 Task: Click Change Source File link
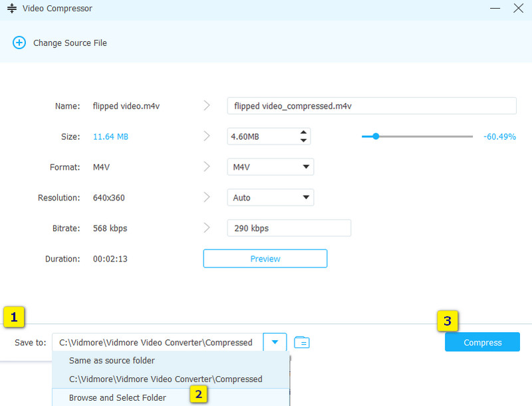[70, 43]
